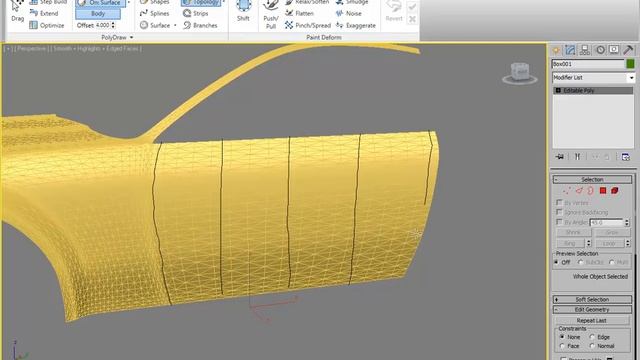Select Edge sub-object level
This screenshot has height=360, width=640.
point(579,191)
